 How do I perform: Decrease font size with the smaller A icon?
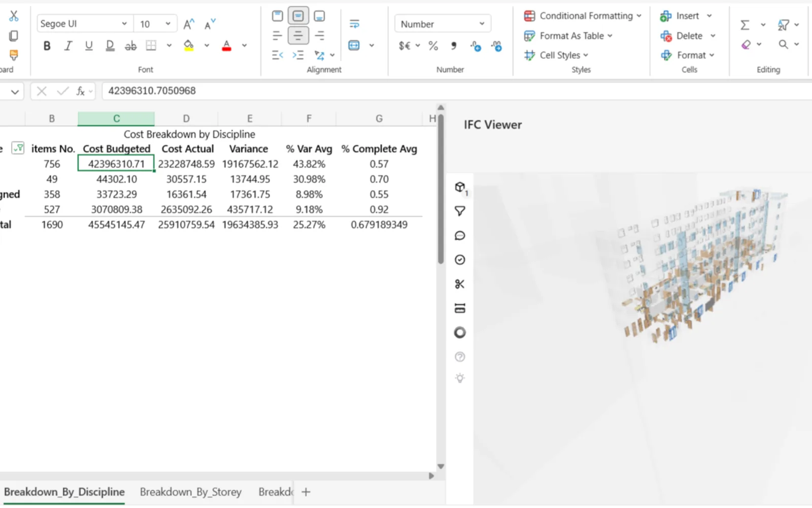pos(210,24)
